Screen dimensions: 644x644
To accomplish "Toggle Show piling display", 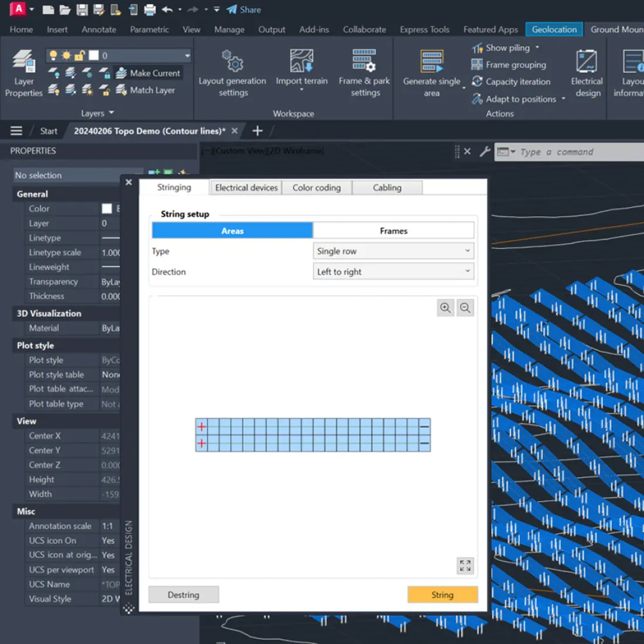I will 505,47.
